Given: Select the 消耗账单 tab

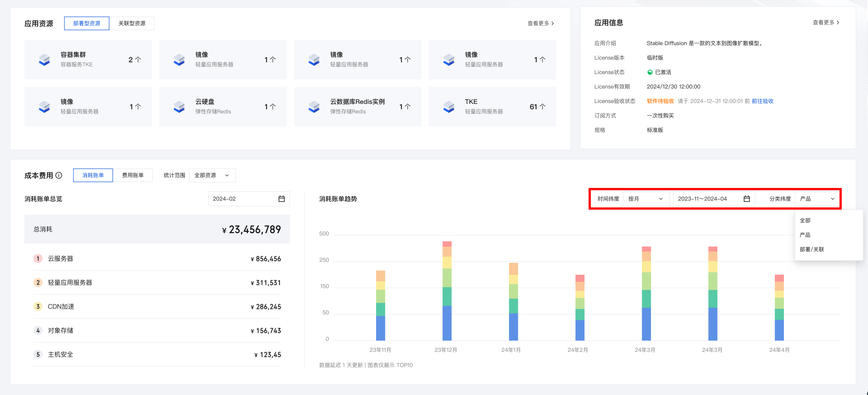Looking at the screenshot, I should click(x=93, y=175).
